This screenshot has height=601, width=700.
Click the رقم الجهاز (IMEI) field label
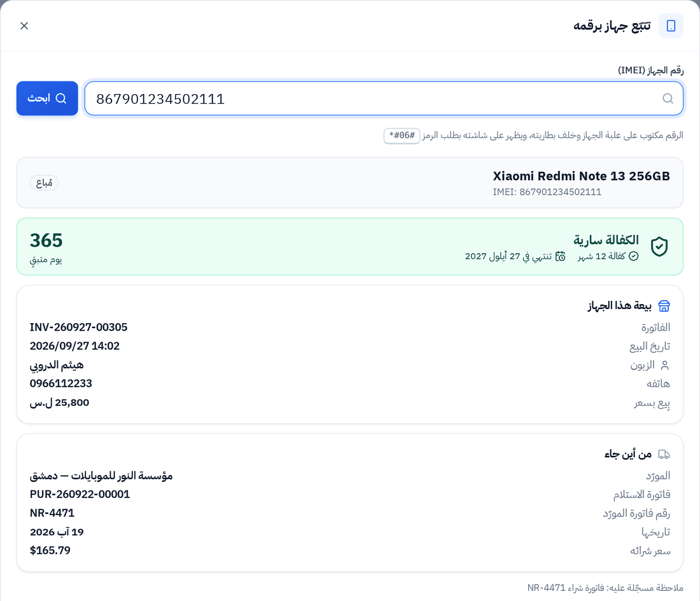[650, 70]
